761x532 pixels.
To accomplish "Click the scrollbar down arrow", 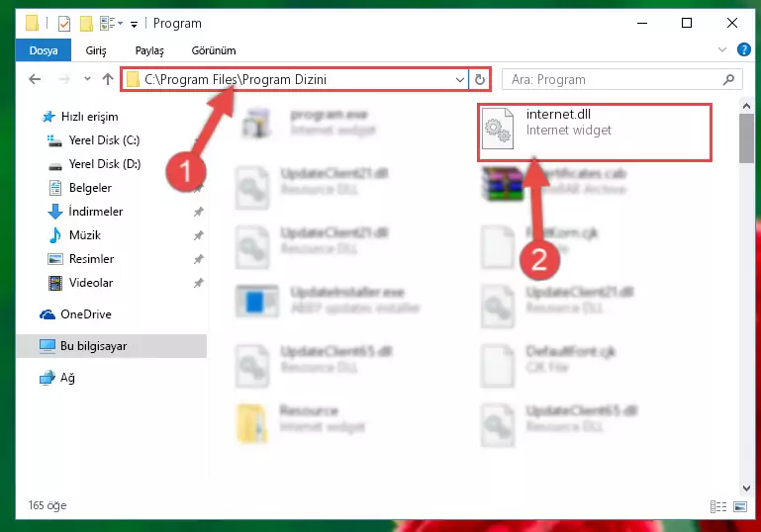I will [746, 488].
